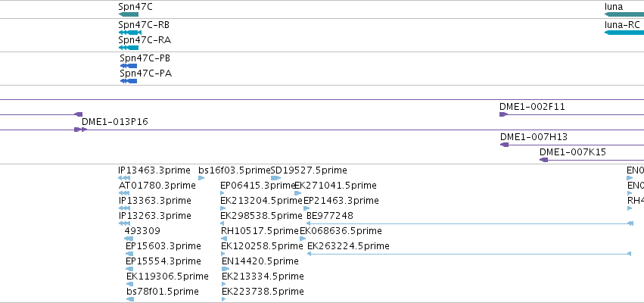Click the Spn47C-RB transcript glyph
The height and width of the screenshot is (303, 644).
130,33
